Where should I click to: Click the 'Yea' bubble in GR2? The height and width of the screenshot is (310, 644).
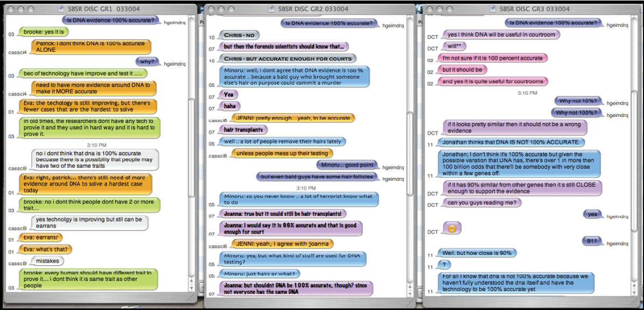click(x=229, y=94)
